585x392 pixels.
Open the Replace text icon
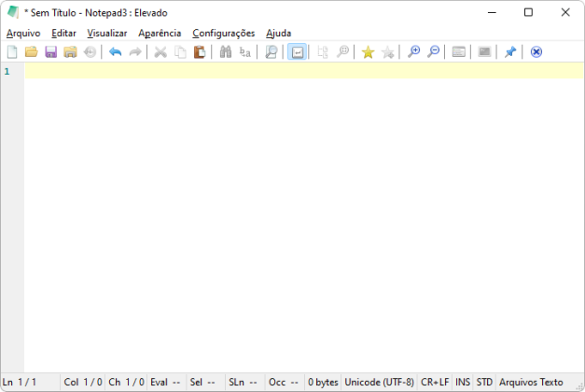click(245, 52)
